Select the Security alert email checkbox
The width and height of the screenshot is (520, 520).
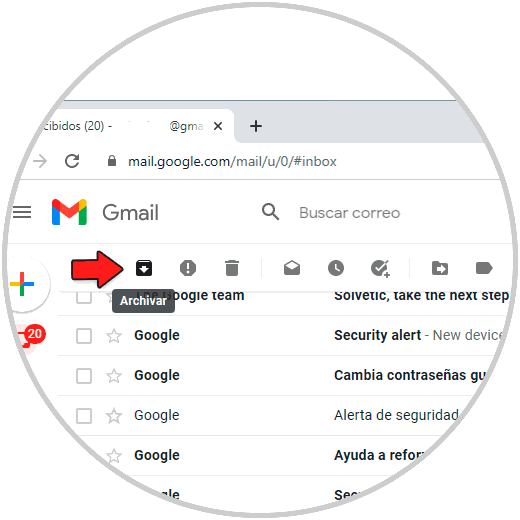[84, 336]
